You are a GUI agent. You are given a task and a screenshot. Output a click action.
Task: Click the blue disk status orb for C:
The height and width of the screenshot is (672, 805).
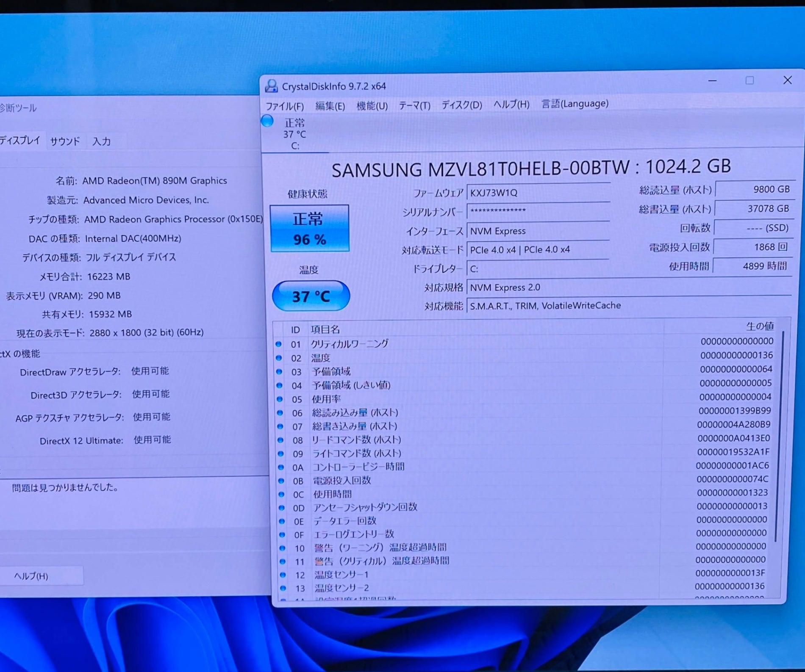click(x=267, y=121)
